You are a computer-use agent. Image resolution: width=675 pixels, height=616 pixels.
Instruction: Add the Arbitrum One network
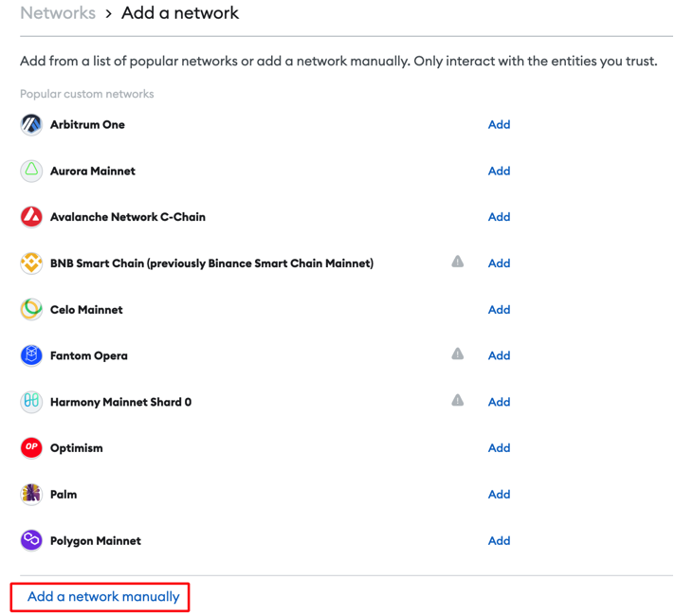499,125
